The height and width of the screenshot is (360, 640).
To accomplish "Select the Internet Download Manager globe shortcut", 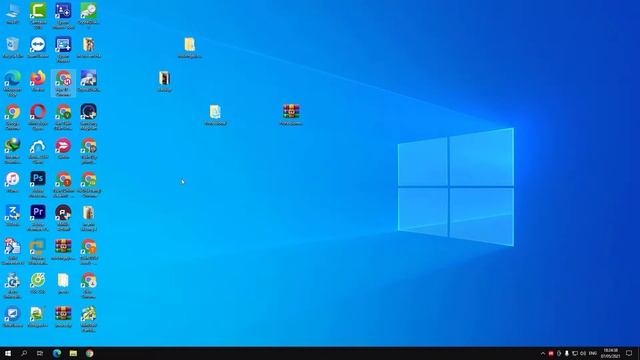I will click(13, 151).
